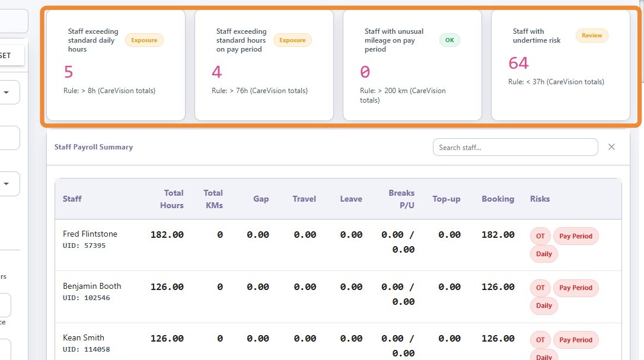
Task: Open the upper sidebar dropdown arrow
Action: tap(7, 92)
